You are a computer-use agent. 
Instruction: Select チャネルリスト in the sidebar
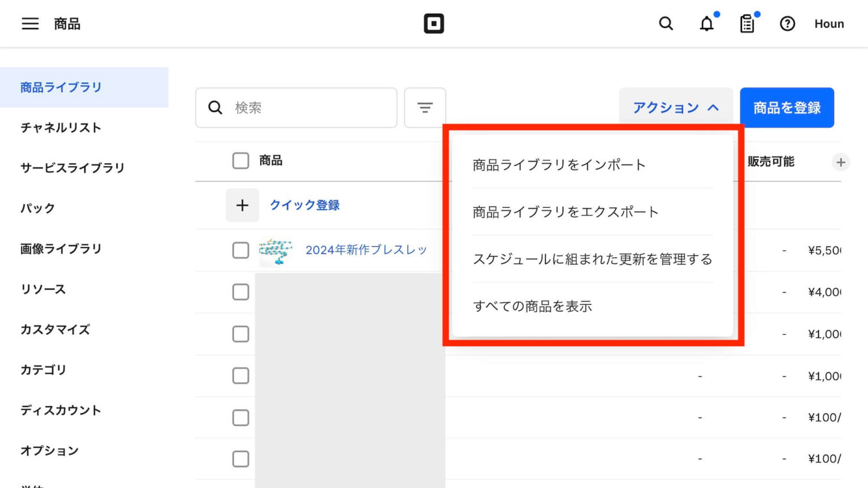(x=60, y=128)
